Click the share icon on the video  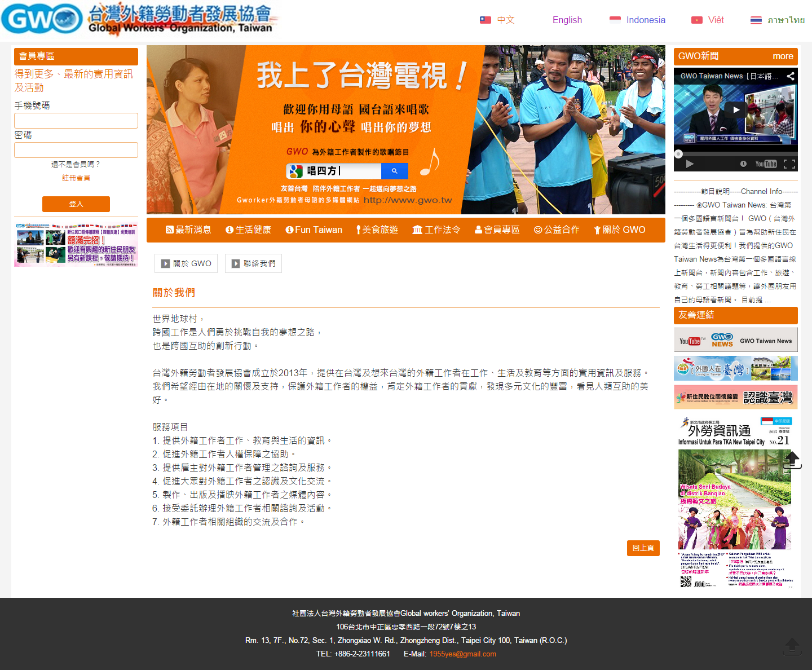pos(791,76)
